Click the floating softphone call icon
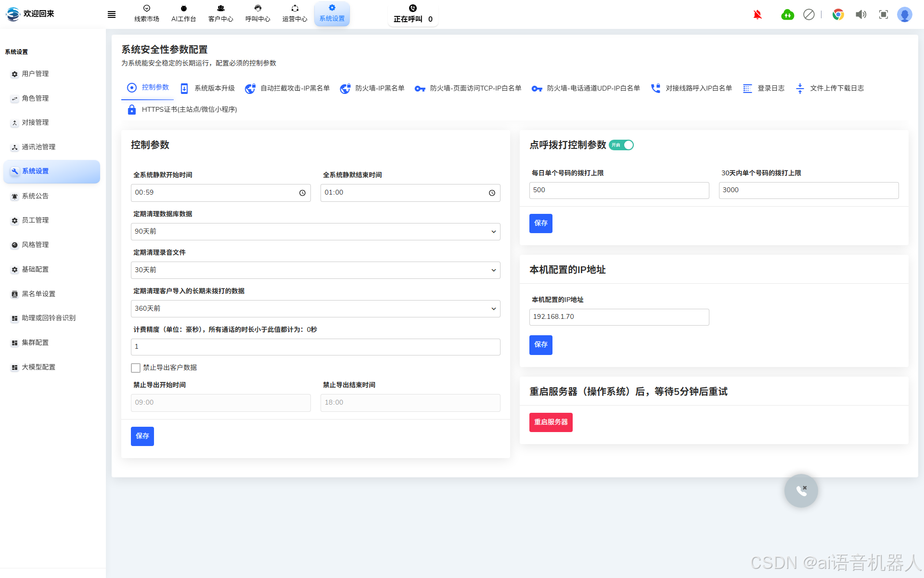This screenshot has height=578, width=924. [801, 491]
